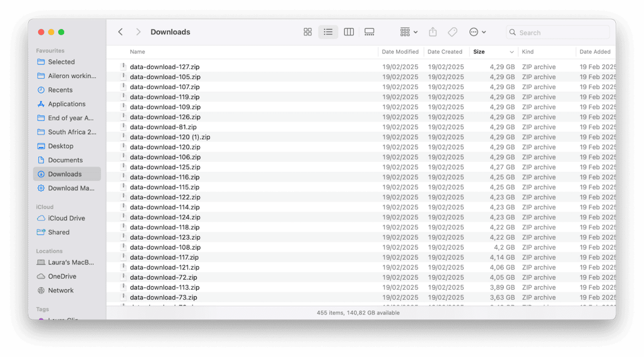Open OneDrive under Locations
The image size is (644, 357).
[x=67, y=276]
